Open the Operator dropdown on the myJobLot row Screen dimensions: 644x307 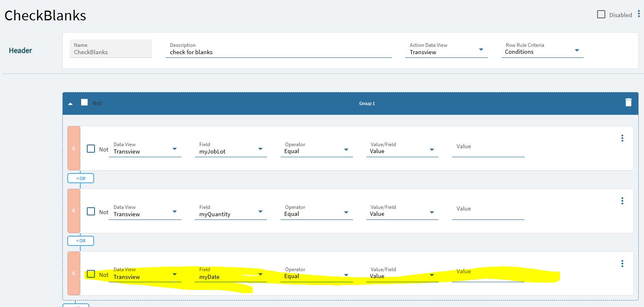(x=316, y=149)
